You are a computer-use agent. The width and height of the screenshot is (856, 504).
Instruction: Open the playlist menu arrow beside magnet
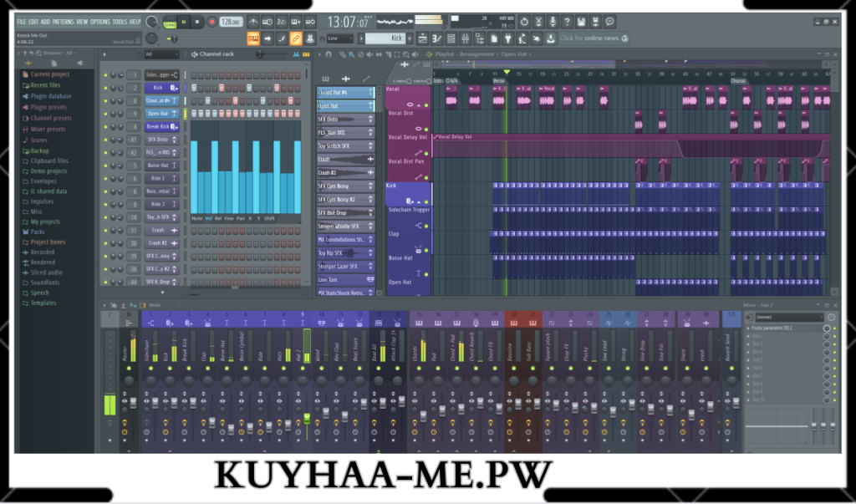tap(320, 54)
